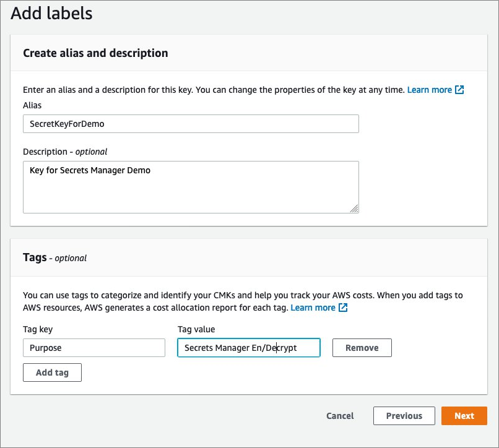Remove the Purpose tag

(x=362, y=348)
